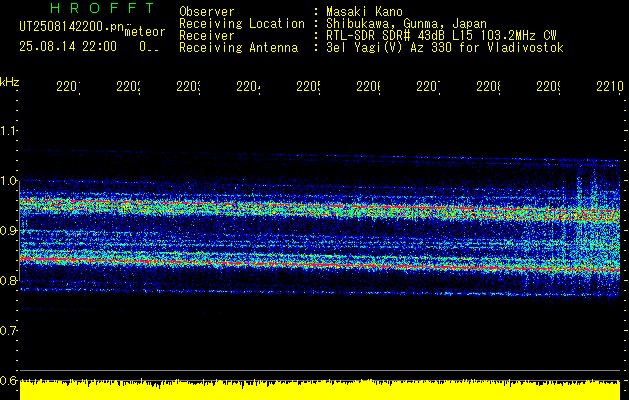Click the "Receiver" field label
Screen dimensions: 629x400
click(207, 36)
